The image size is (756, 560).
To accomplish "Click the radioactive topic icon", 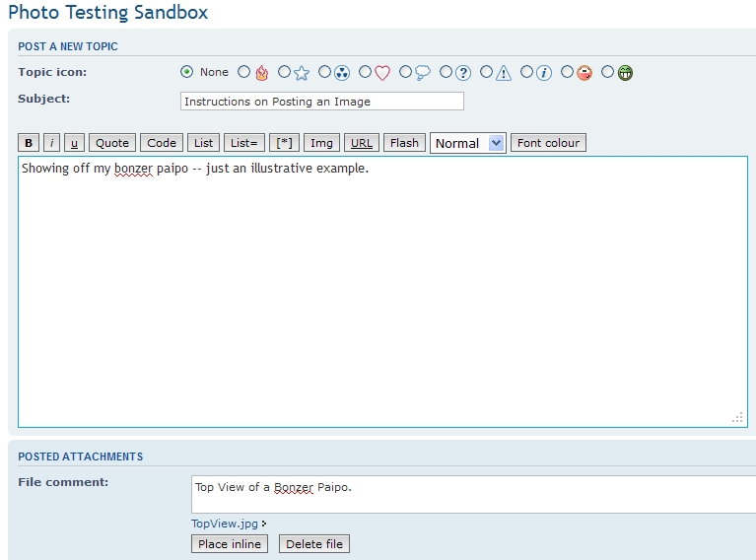I will coord(342,73).
